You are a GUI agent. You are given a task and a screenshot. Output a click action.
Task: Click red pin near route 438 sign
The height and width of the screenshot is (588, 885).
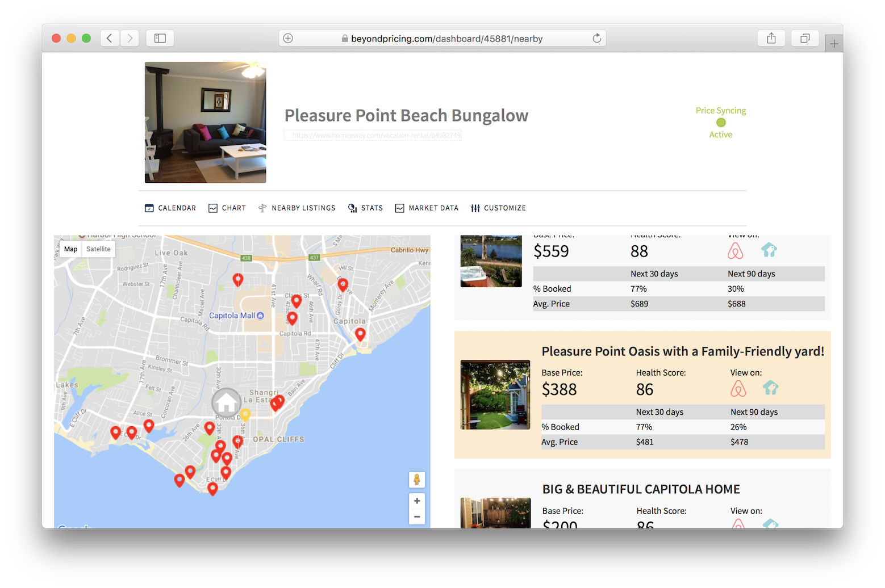[x=238, y=279]
